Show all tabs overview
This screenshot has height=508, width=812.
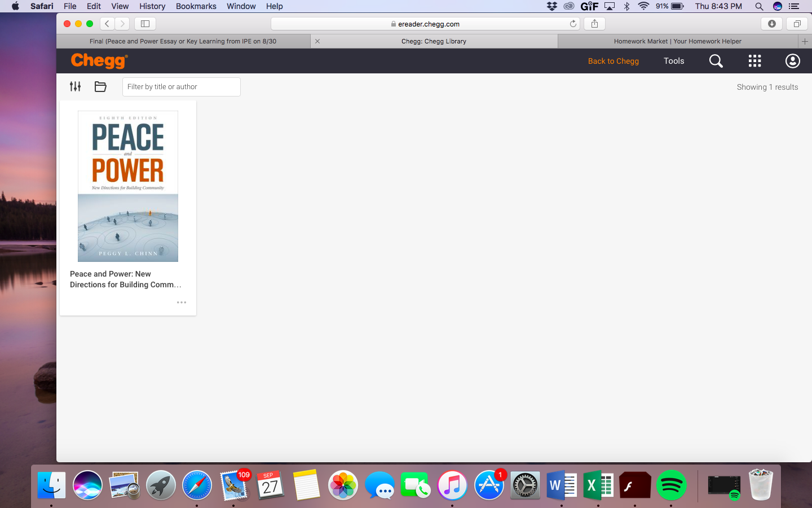pyautogui.click(x=797, y=24)
